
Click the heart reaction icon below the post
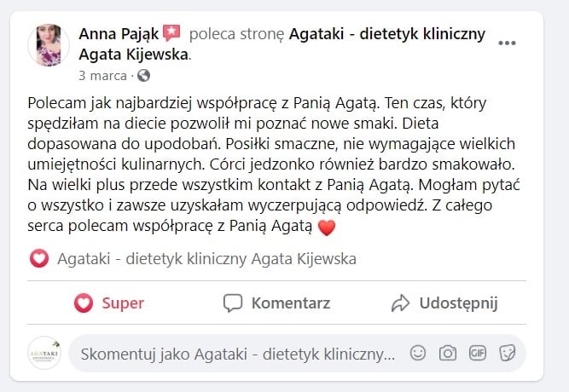pos(38,258)
